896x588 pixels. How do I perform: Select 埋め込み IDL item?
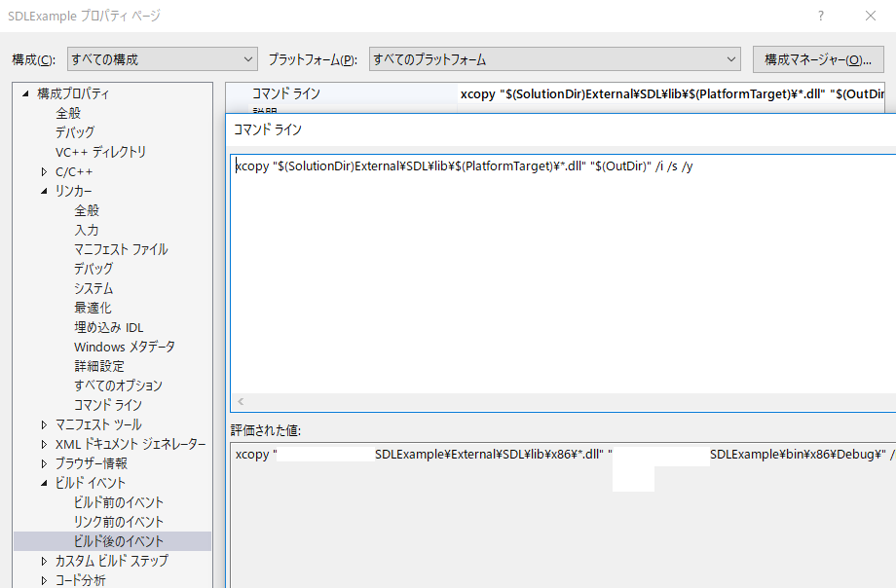click(109, 327)
